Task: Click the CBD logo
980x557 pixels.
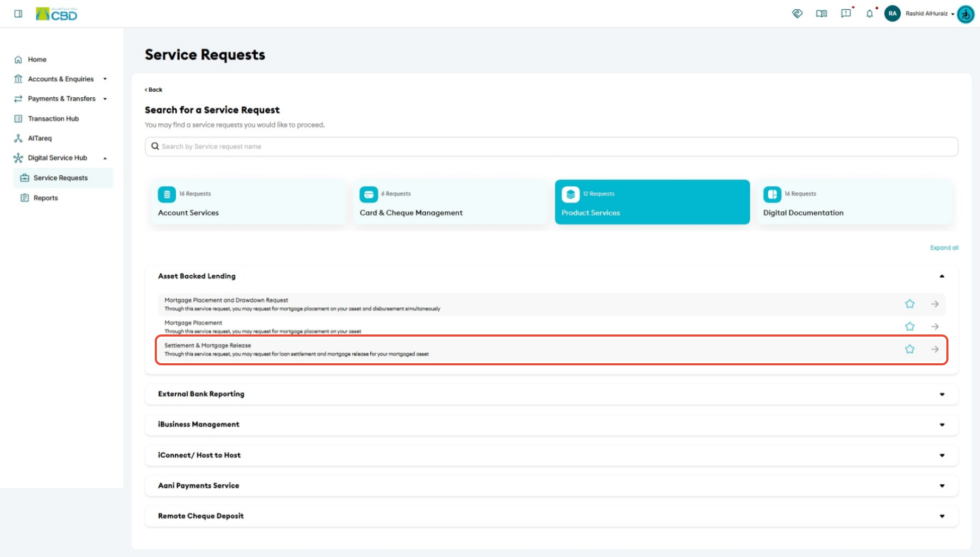Action: (56, 14)
